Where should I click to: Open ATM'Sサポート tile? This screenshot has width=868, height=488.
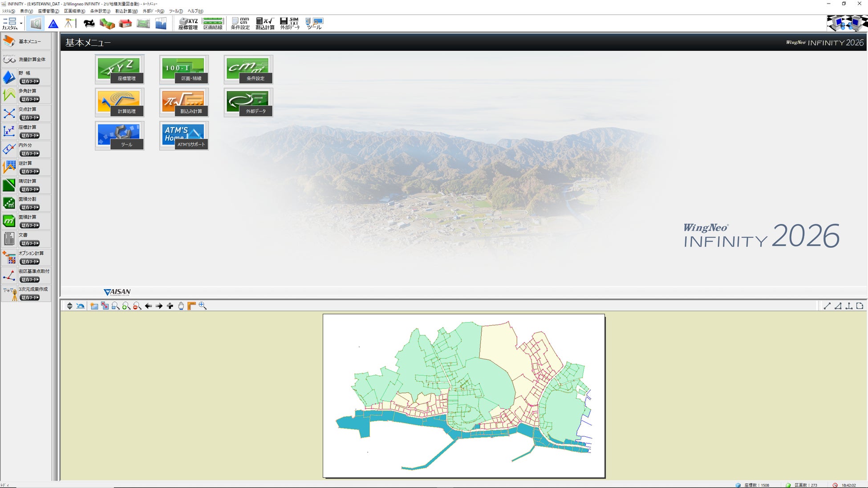(x=183, y=136)
